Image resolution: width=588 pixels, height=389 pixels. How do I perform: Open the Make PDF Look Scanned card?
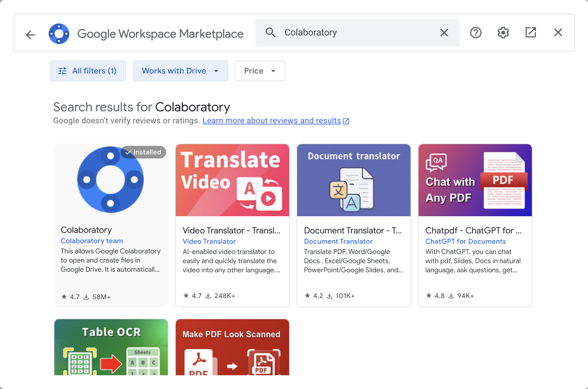(232, 347)
